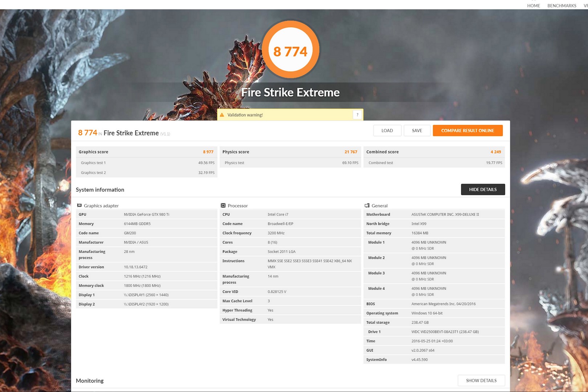Click GUI version v2.0.2067 s64
Image resolution: width=588 pixels, height=392 pixels.
423,351
